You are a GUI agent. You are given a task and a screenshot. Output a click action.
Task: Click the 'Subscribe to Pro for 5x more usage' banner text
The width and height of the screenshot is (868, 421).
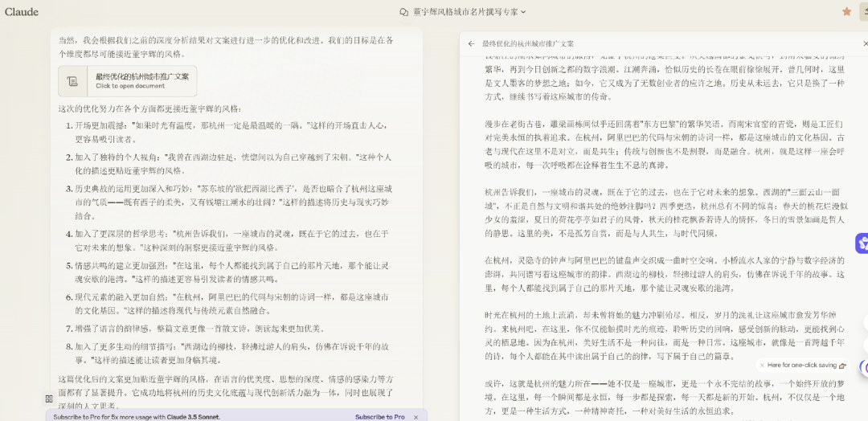[137, 416]
